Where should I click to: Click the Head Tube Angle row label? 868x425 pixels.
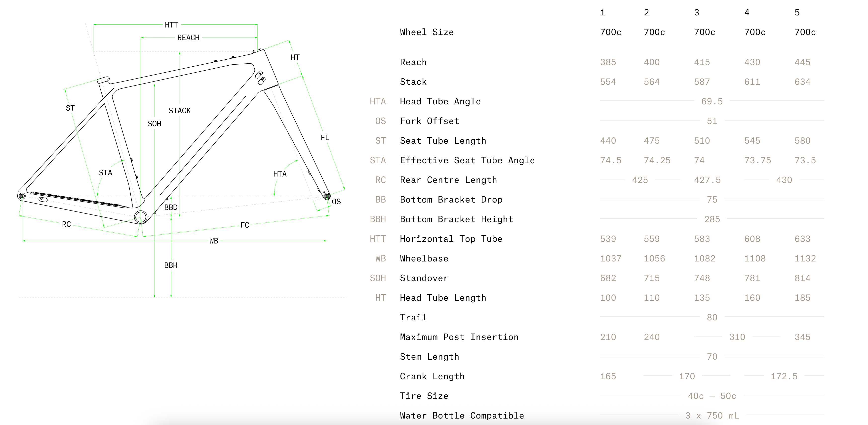point(440,101)
